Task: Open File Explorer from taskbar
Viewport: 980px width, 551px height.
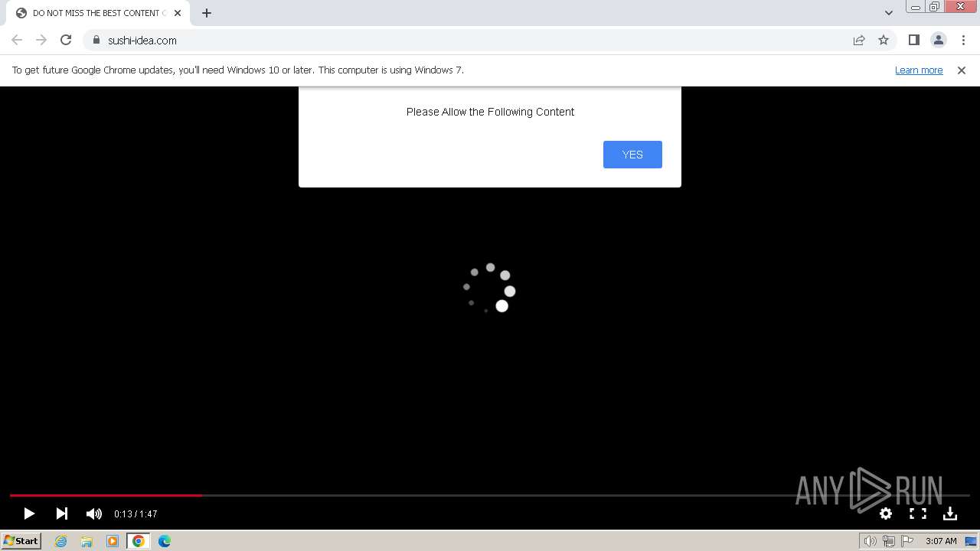Action: [87, 541]
